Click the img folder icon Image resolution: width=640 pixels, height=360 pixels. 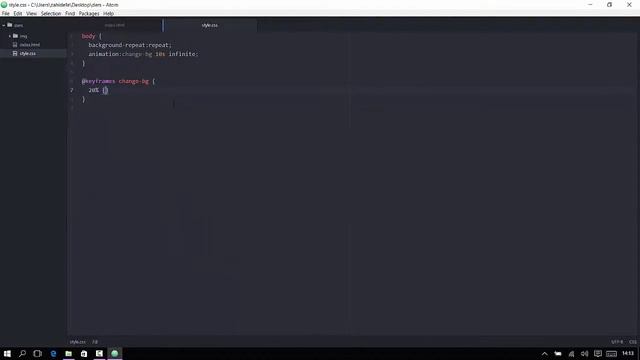tap(16, 36)
